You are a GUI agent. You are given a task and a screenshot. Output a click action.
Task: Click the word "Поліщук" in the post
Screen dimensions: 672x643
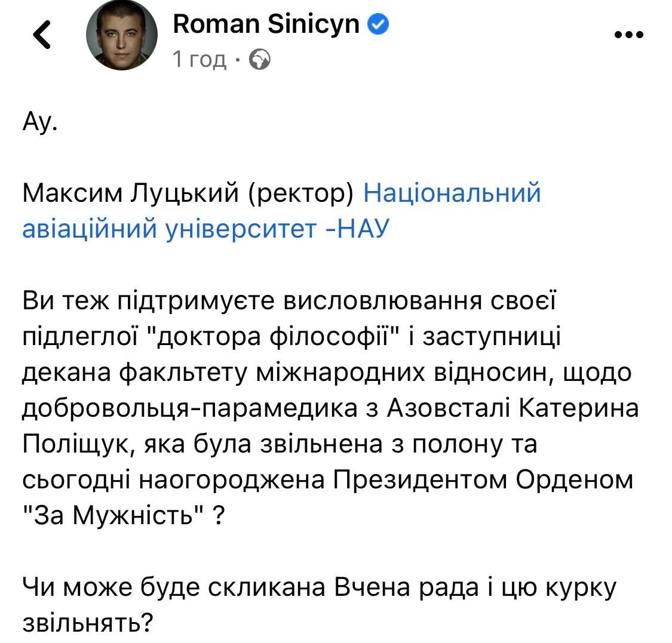coord(79,445)
